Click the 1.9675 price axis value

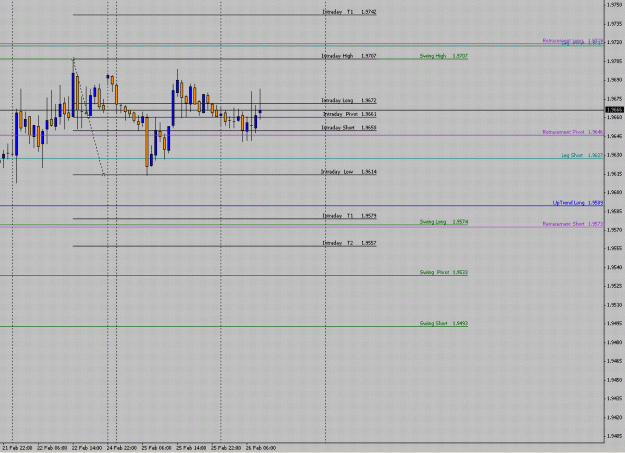tap(614, 98)
